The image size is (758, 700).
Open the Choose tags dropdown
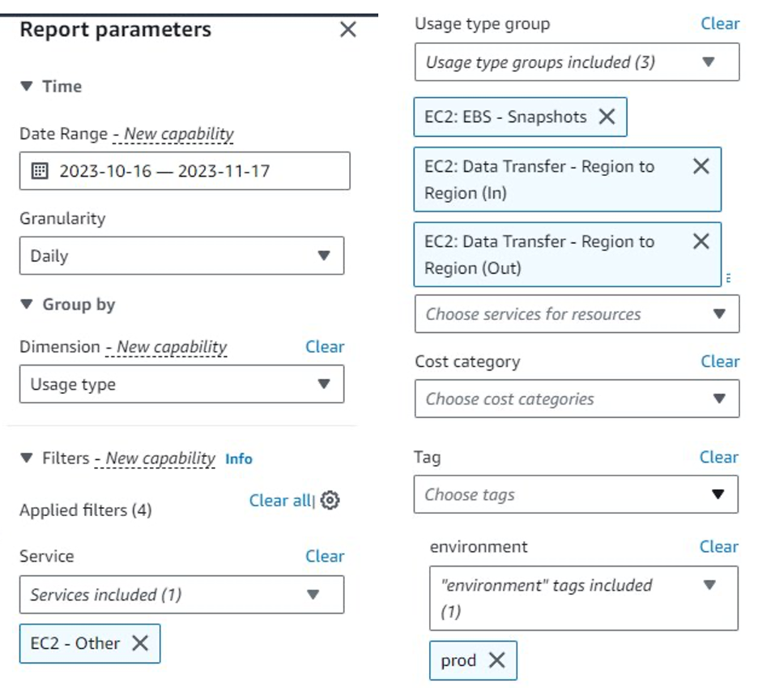577,494
